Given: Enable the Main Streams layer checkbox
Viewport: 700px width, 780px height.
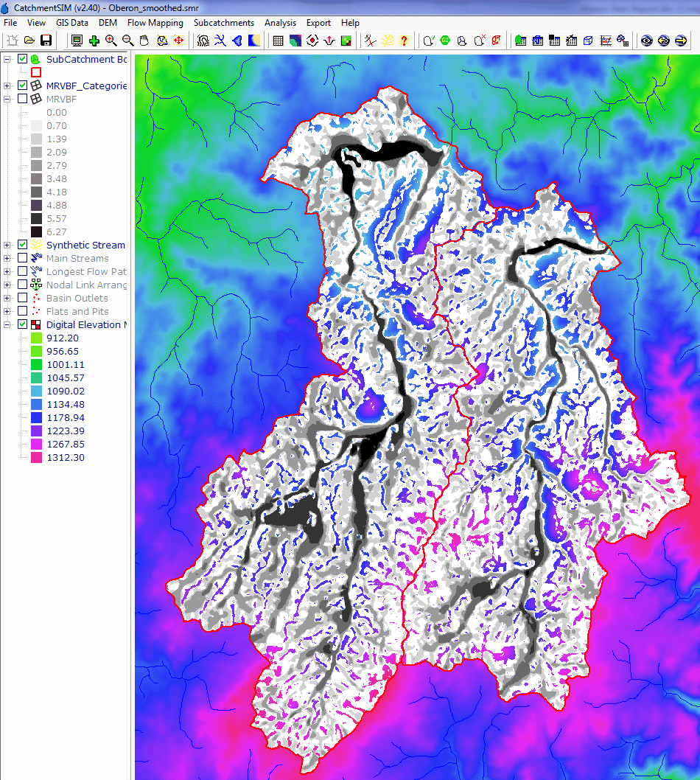Looking at the screenshot, I should pos(22,259).
